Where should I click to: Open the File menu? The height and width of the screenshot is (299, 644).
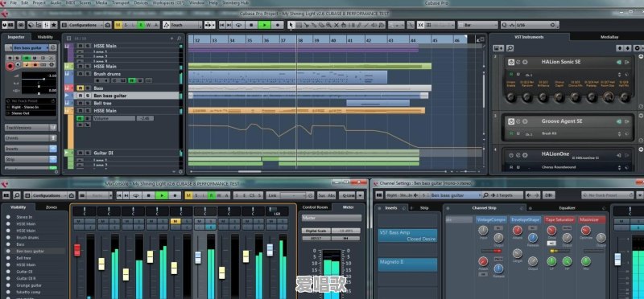click(x=13, y=3)
